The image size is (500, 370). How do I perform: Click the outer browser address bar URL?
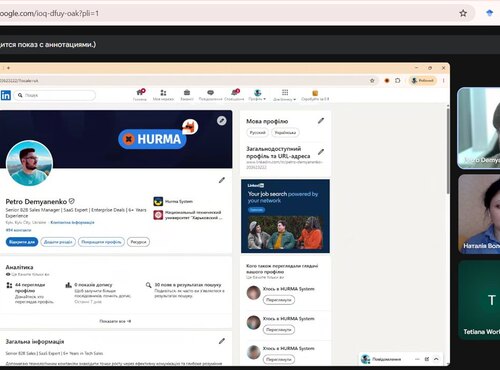coord(49,13)
